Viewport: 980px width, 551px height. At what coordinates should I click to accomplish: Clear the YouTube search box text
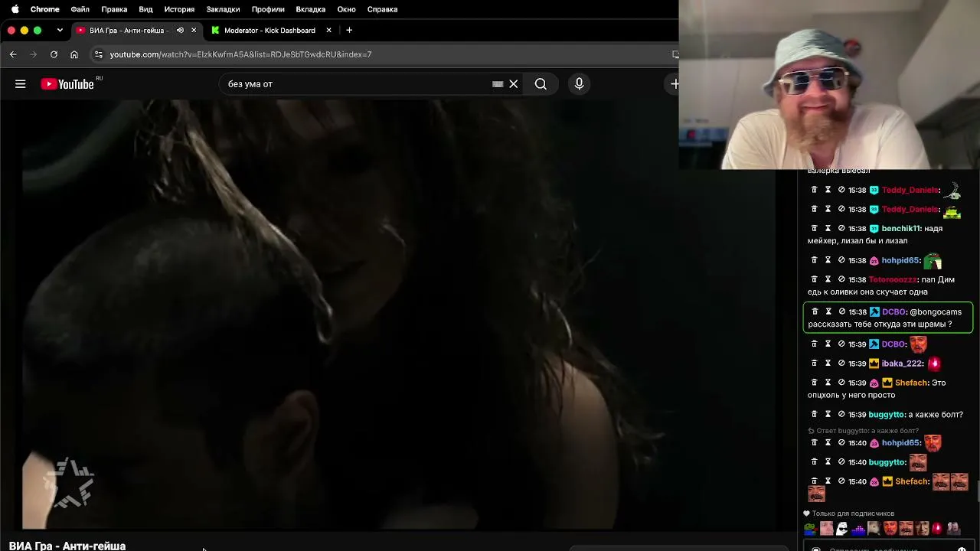pos(514,84)
